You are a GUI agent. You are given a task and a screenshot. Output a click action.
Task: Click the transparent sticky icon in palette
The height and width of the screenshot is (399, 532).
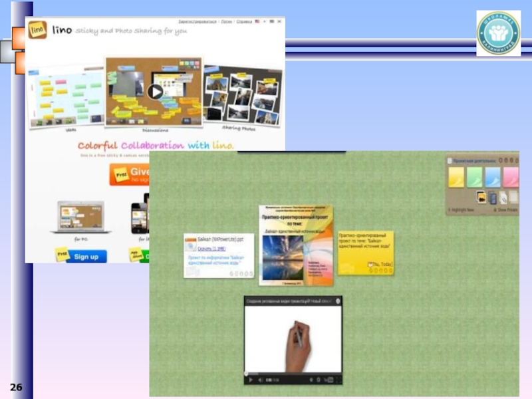[513, 197]
